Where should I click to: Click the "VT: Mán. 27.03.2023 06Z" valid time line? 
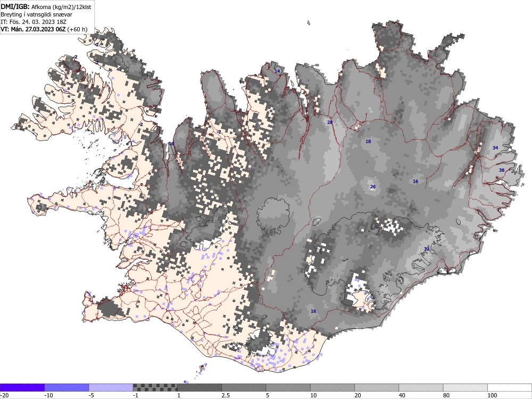[33, 29]
